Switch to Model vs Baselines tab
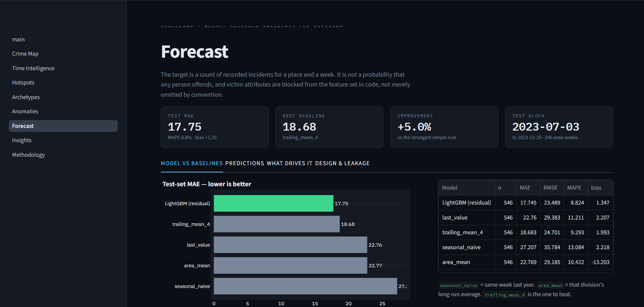 coord(192,164)
